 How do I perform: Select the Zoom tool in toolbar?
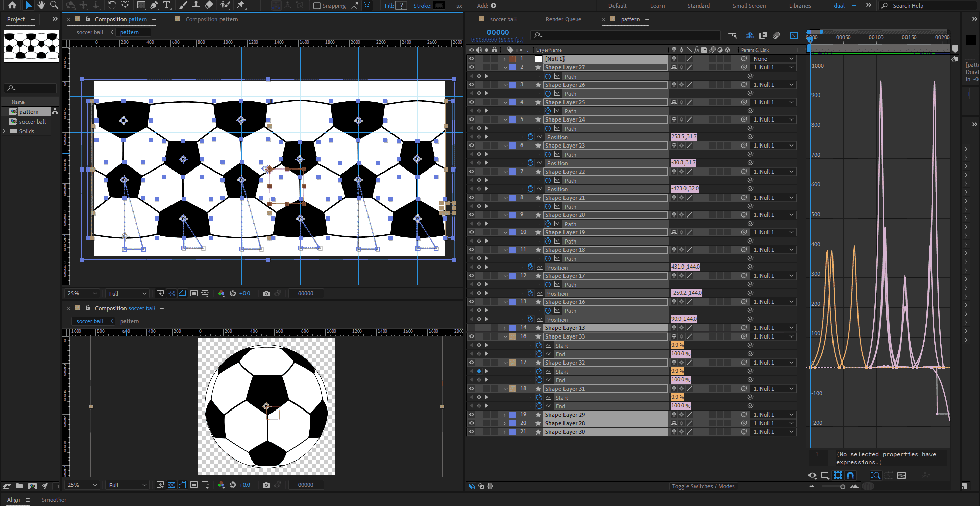54,5
